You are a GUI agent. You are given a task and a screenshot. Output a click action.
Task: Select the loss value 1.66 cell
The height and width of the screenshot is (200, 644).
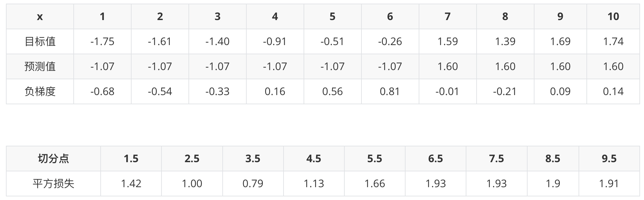pyautogui.click(x=375, y=184)
